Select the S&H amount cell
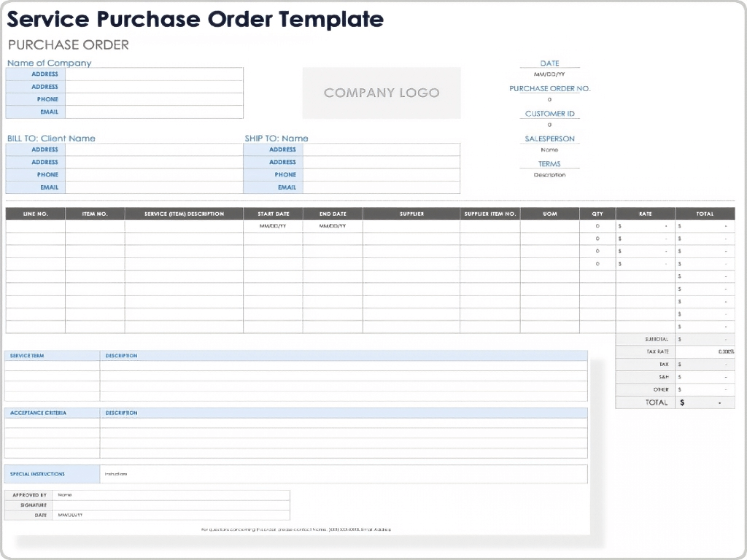The width and height of the screenshot is (747, 560). click(705, 377)
